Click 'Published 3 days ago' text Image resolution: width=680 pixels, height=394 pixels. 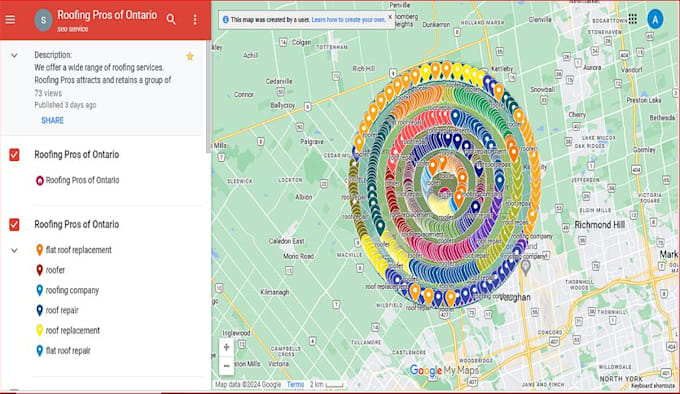coord(65,105)
